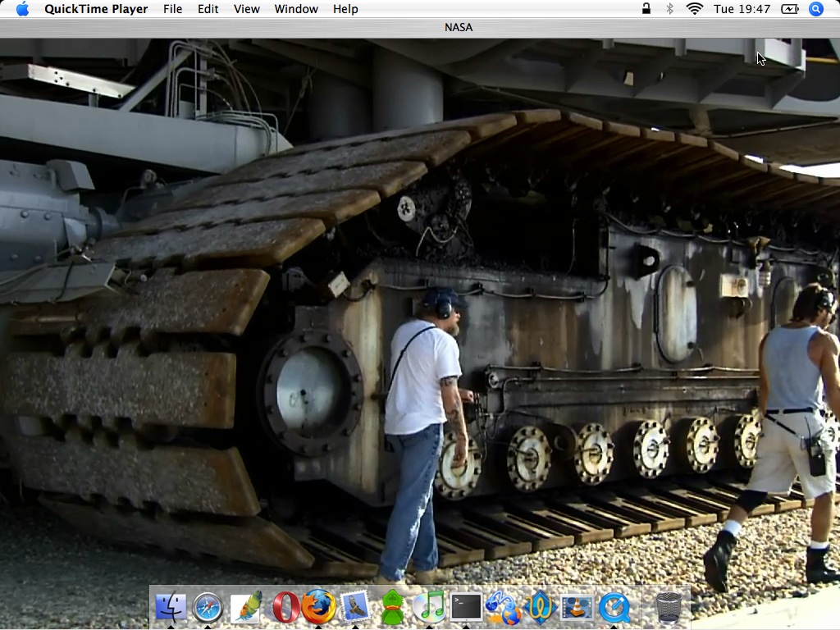
Task: Launch iTunes from the Dock
Action: click(x=429, y=608)
